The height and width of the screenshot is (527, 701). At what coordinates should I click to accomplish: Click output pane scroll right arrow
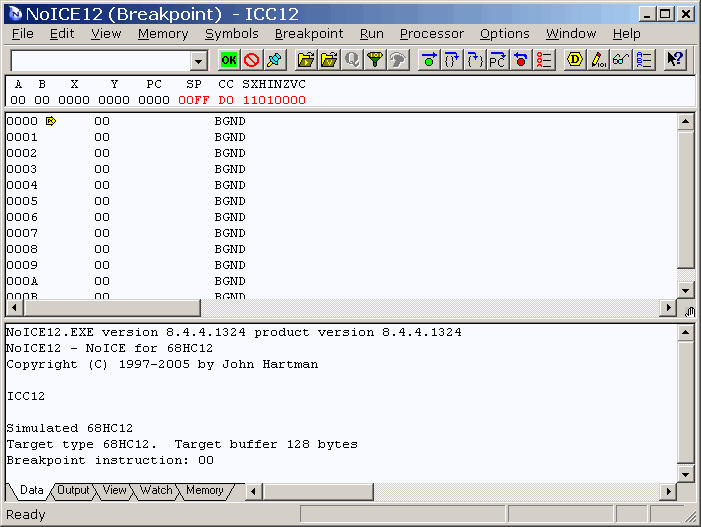(x=668, y=492)
